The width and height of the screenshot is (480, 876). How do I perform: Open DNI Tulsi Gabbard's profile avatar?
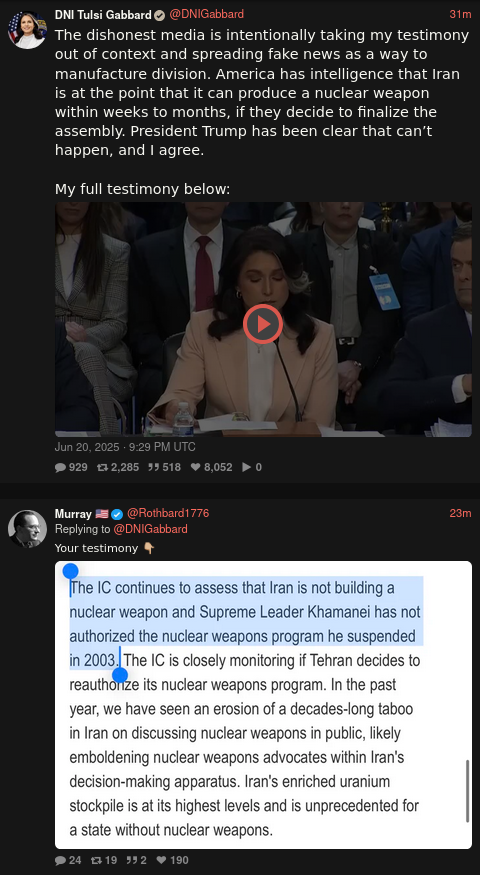click(27, 30)
